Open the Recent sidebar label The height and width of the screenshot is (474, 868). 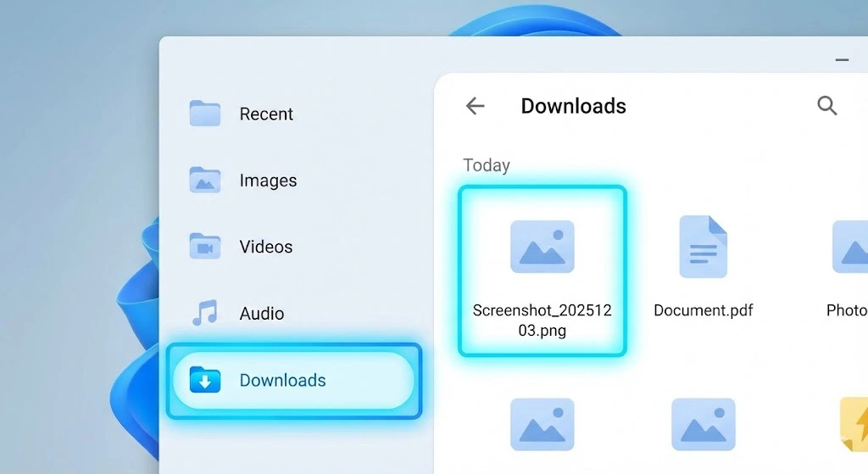[x=266, y=114]
